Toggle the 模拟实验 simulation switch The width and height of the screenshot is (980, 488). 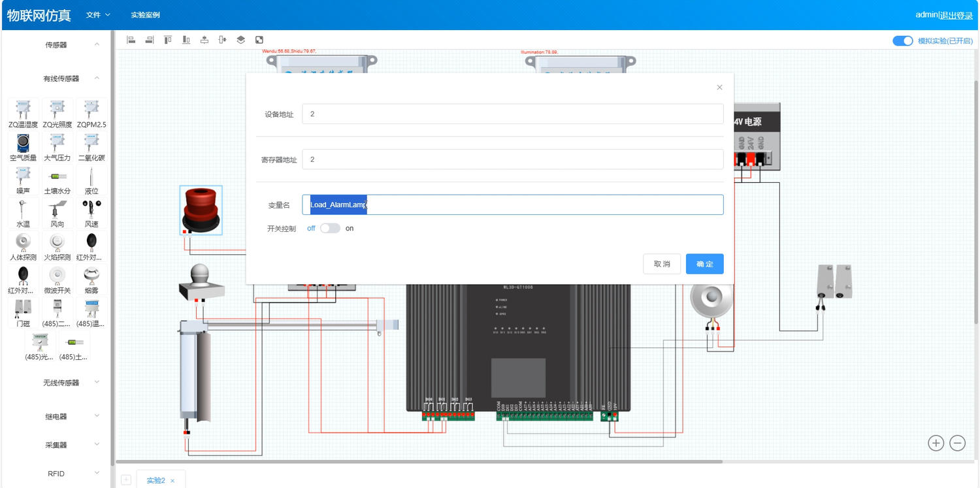pyautogui.click(x=902, y=41)
